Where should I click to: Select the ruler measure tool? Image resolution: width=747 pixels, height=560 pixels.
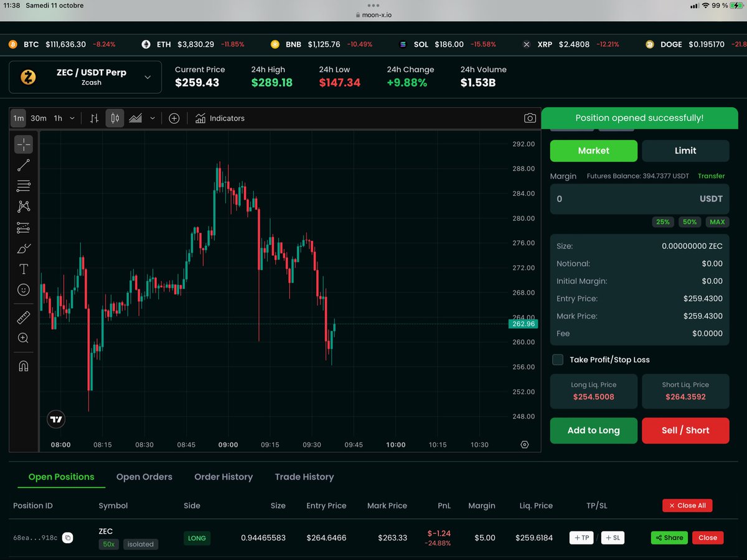pos(24,318)
